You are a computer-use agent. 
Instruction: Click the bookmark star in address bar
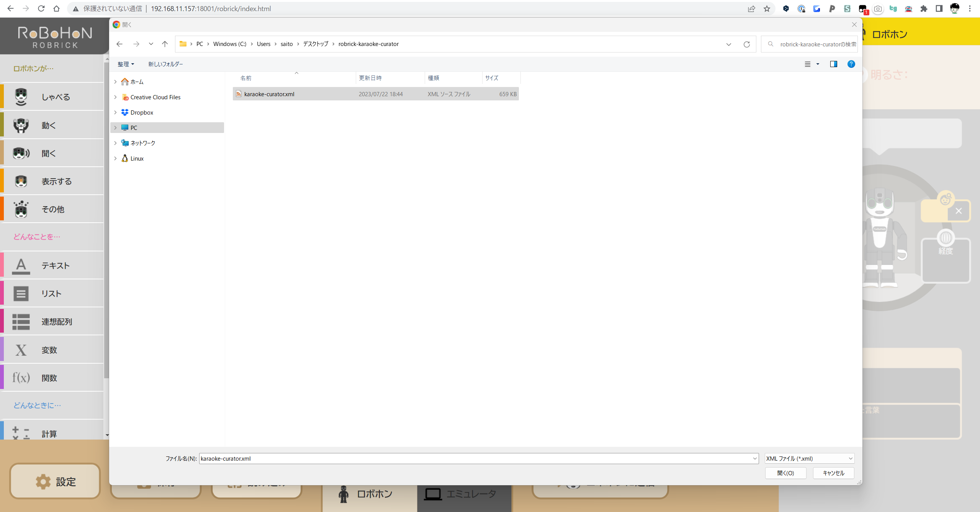click(767, 8)
